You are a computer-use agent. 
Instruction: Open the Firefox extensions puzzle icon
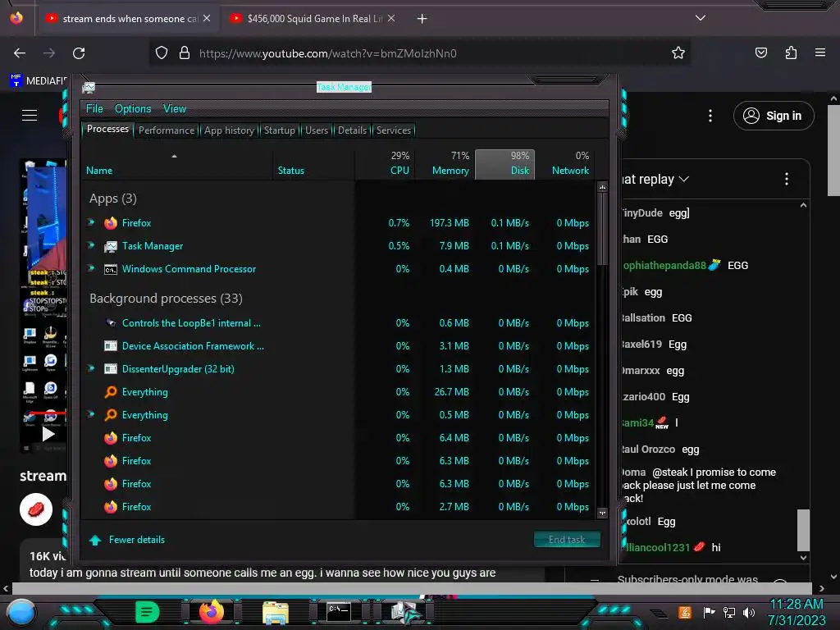tap(791, 52)
